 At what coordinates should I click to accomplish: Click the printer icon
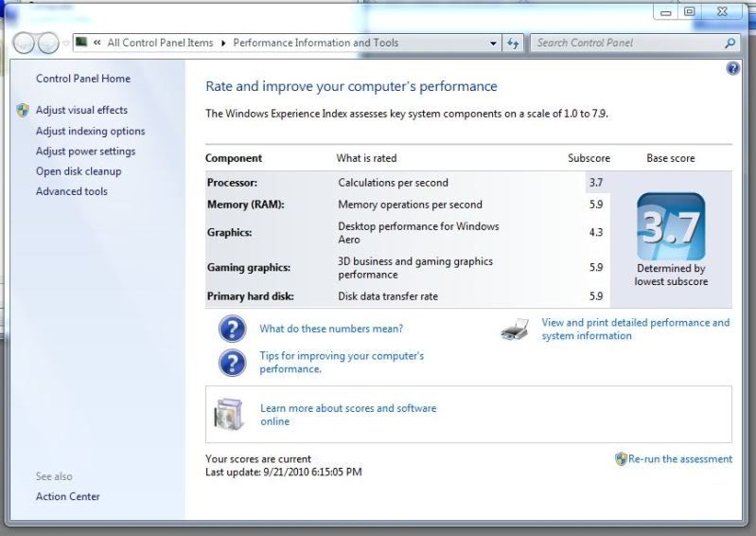(515, 330)
